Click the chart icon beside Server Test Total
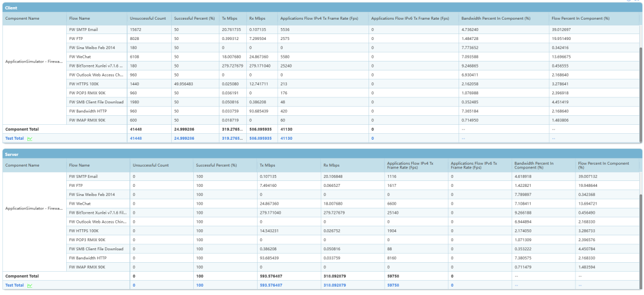This screenshot has height=295, width=644. coord(29,286)
